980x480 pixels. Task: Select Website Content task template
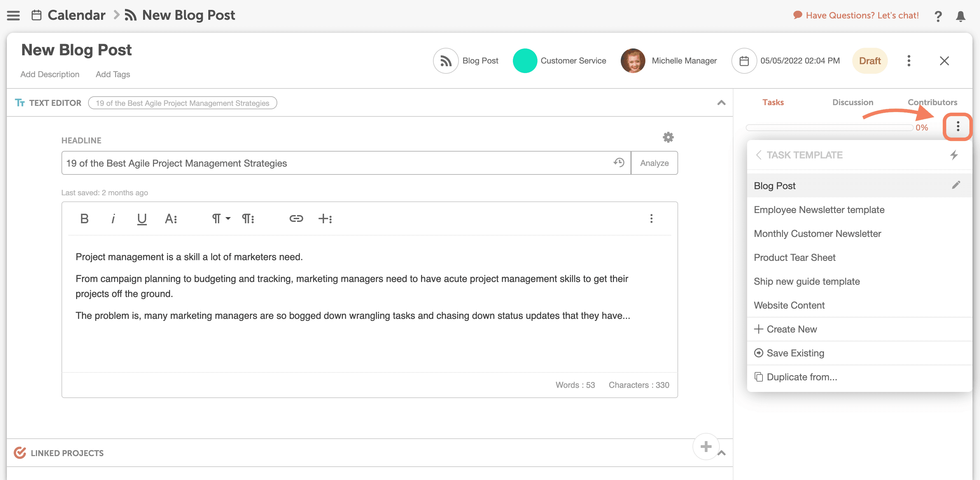pos(789,305)
